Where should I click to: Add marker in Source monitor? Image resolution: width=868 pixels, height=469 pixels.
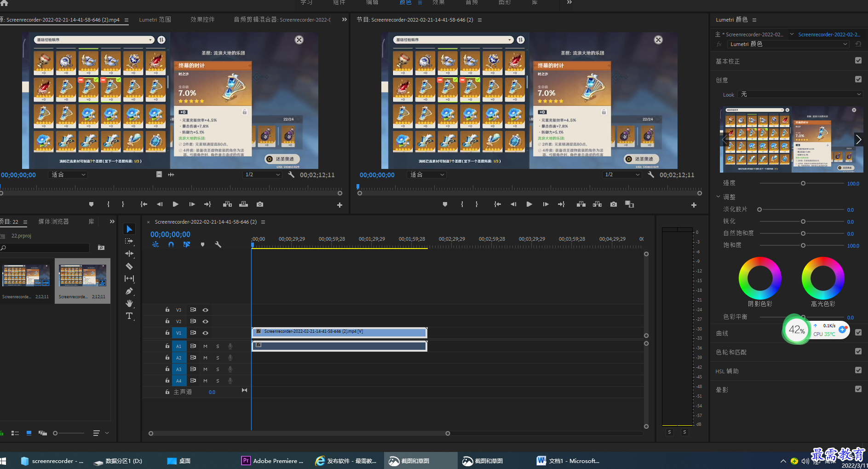coord(91,204)
